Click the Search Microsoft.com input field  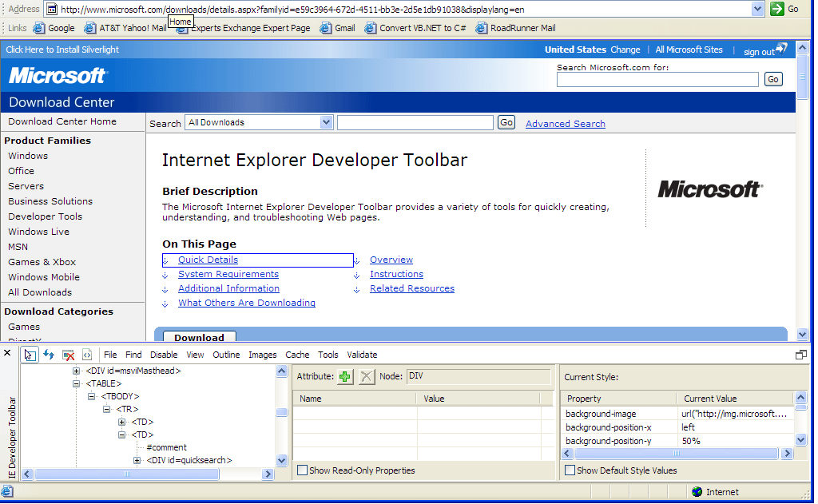[657, 79]
